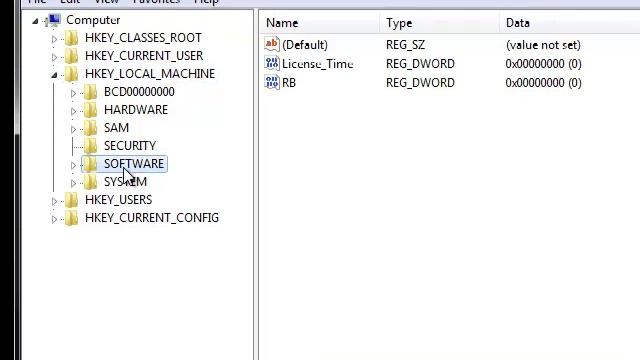The width and height of the screenshot is (640, 360).
Task: Select the SECURITY key label
Action: pyautogui.click(x=130, y=146)
